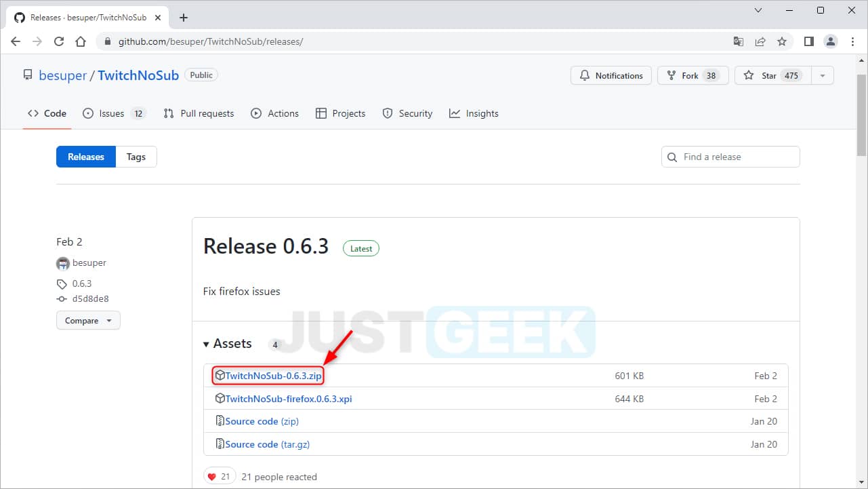Open the star lists dropdown arrow
Image resolution: width=868 pixels, height=489 pixels.
click(x=823, y=75)
